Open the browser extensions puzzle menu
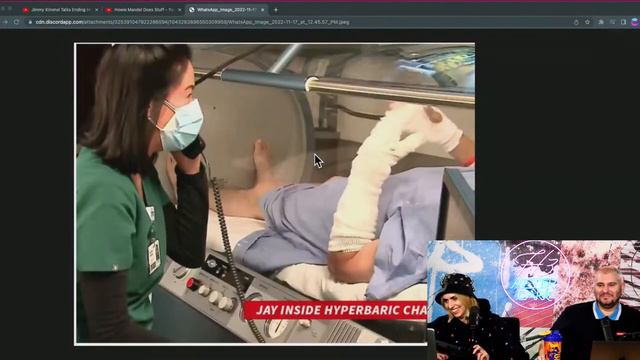This screenshot has width=640, height=360. (x=601, y=22)
